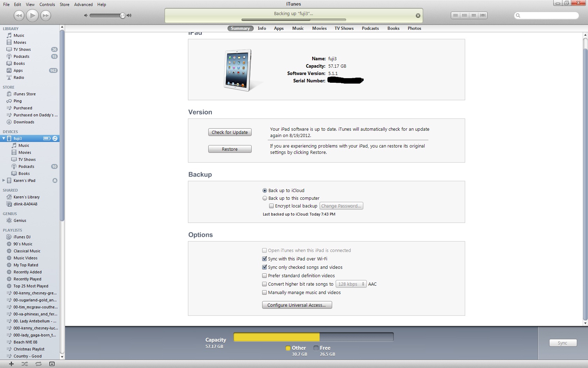Open the Controls menu
This screenshot has height=368, width=588.
pos(47,5)
